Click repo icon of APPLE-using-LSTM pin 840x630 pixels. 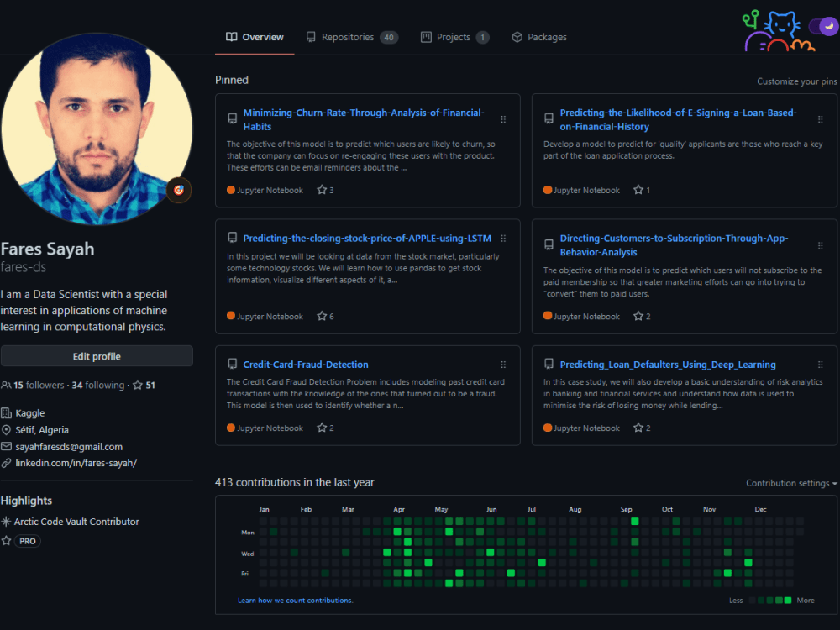click(x=233, y=238)
